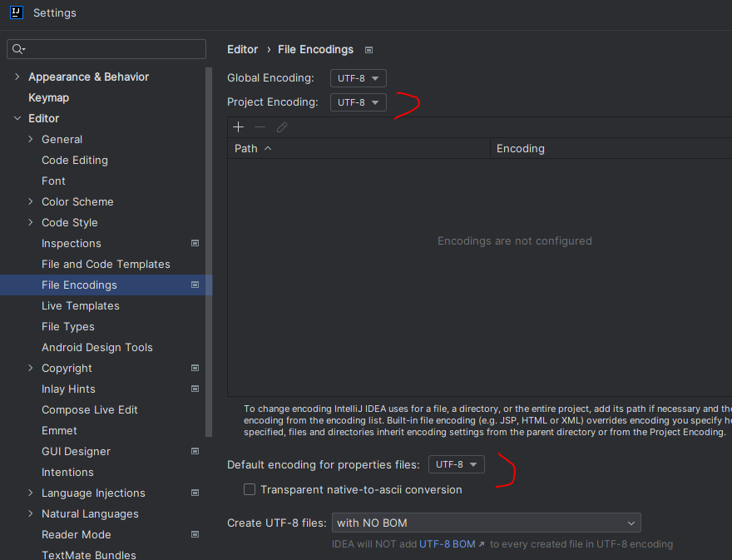Viewport: 732px width, 560px height.
Task: Open Live Templates settings page
Action: 81,306
